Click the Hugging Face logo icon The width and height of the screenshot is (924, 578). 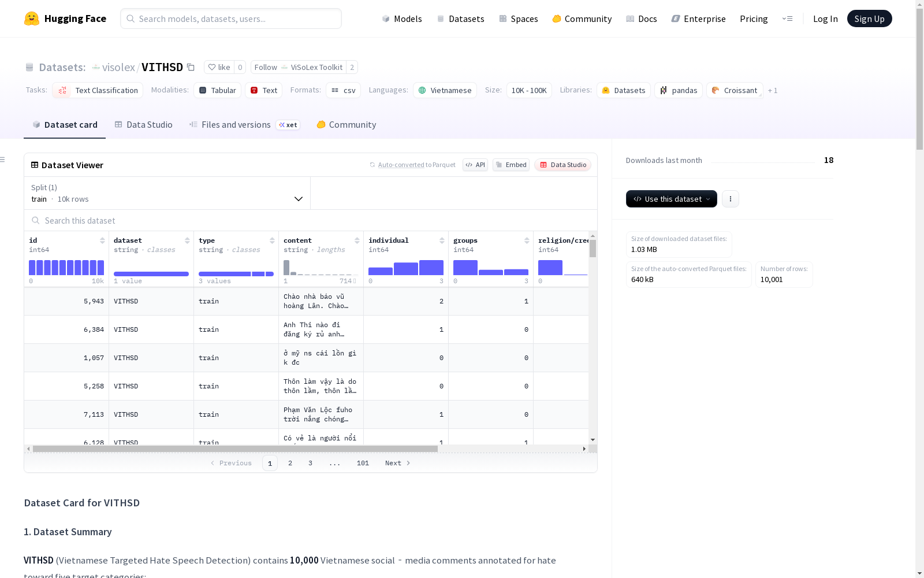(x=32, y=18)
